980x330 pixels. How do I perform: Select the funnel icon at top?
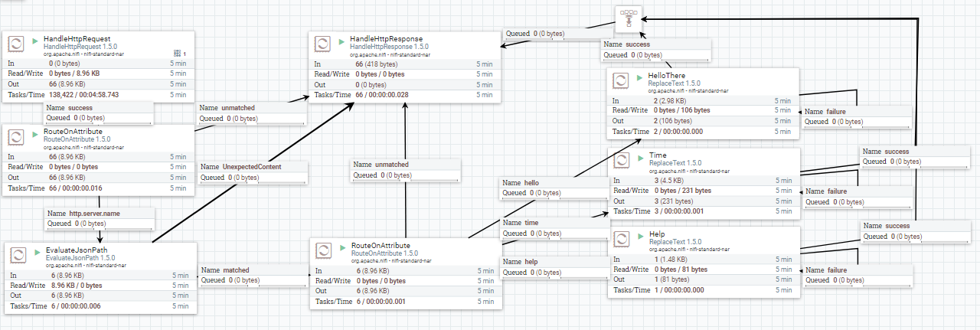coord(628,17)
